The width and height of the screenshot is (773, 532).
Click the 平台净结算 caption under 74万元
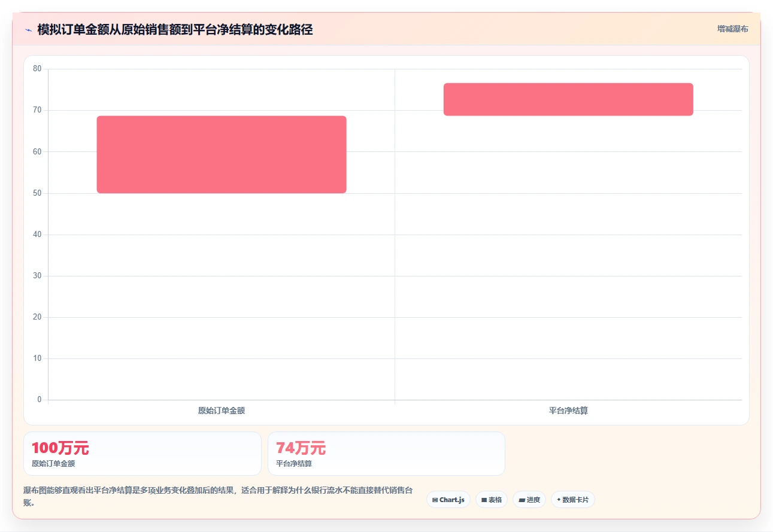(294, 463)
